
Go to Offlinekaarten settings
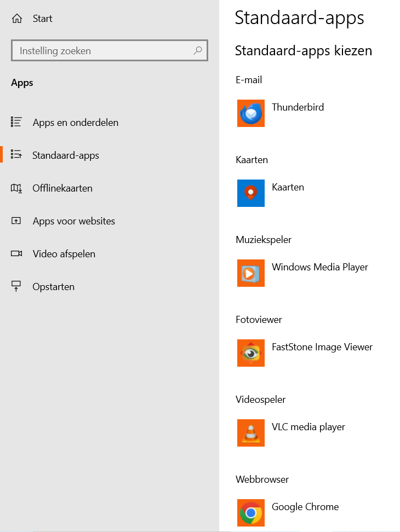(x=62, y=188)
